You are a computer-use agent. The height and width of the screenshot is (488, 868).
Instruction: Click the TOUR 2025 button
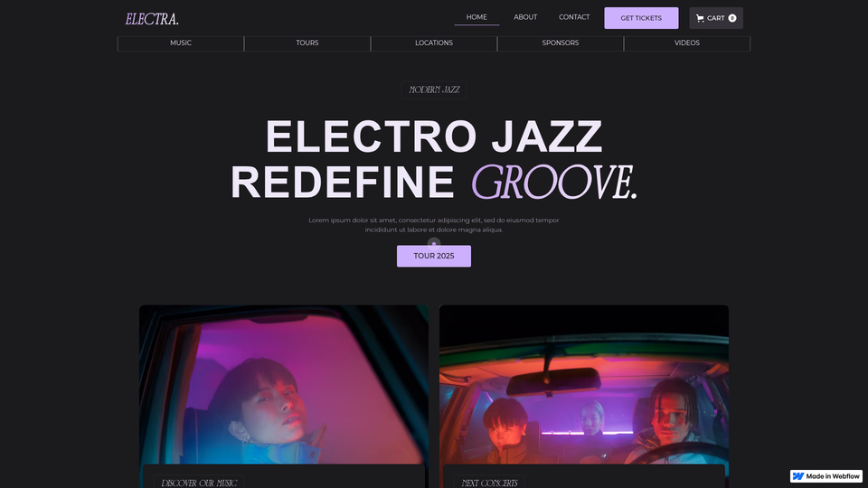point(434,256)
